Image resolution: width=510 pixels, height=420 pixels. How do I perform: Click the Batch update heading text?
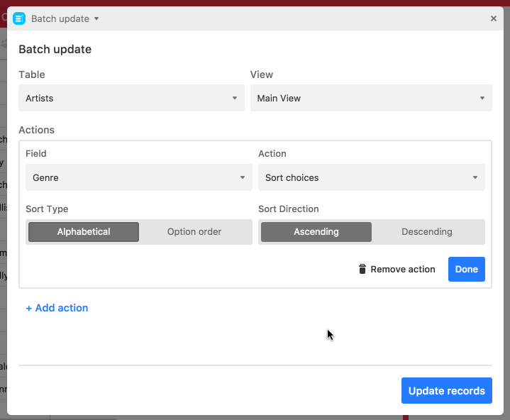tap(55, 49)
